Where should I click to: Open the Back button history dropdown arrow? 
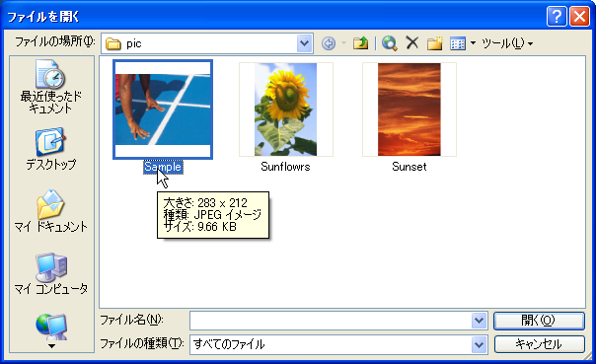coord(343,43)
